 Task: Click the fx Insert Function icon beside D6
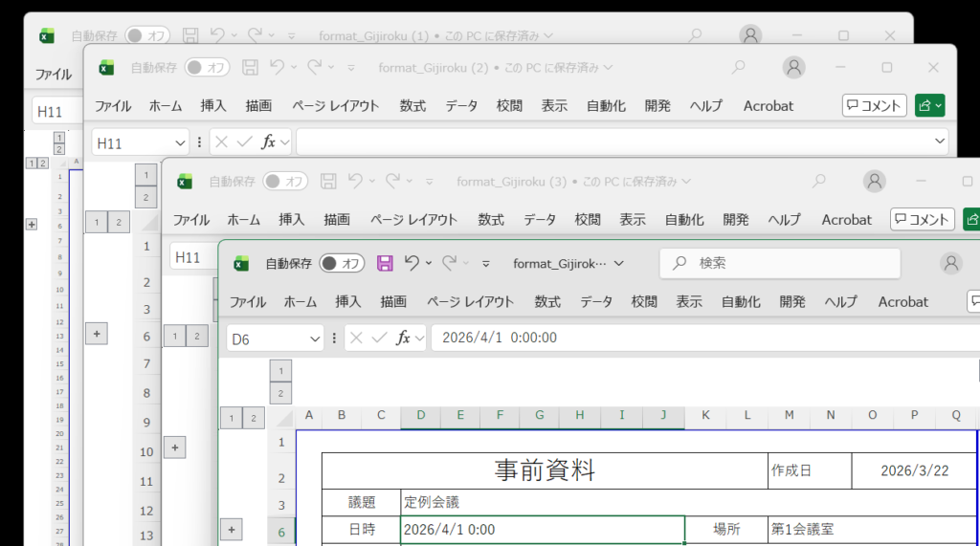404,338
